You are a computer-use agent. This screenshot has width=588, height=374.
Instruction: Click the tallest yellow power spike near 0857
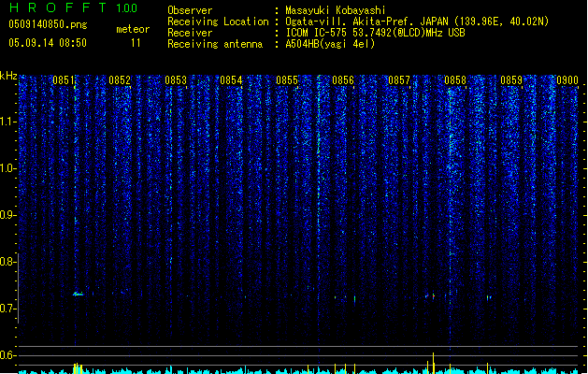434,363
